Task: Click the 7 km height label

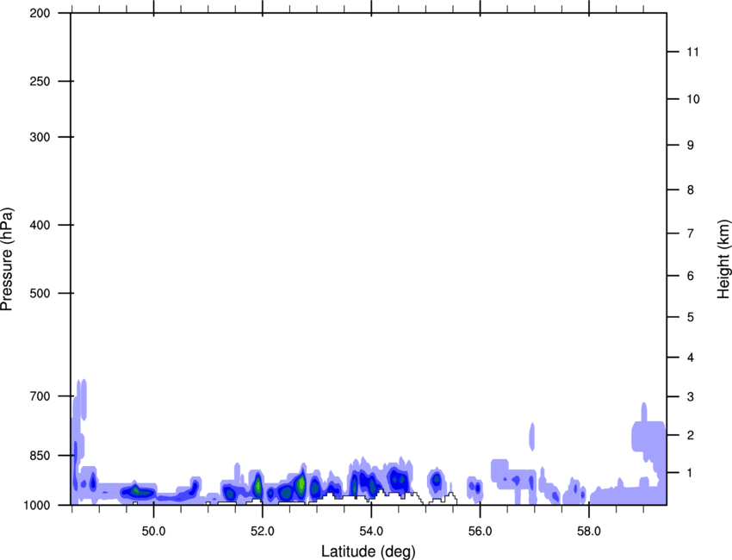Action: point(691,233)
